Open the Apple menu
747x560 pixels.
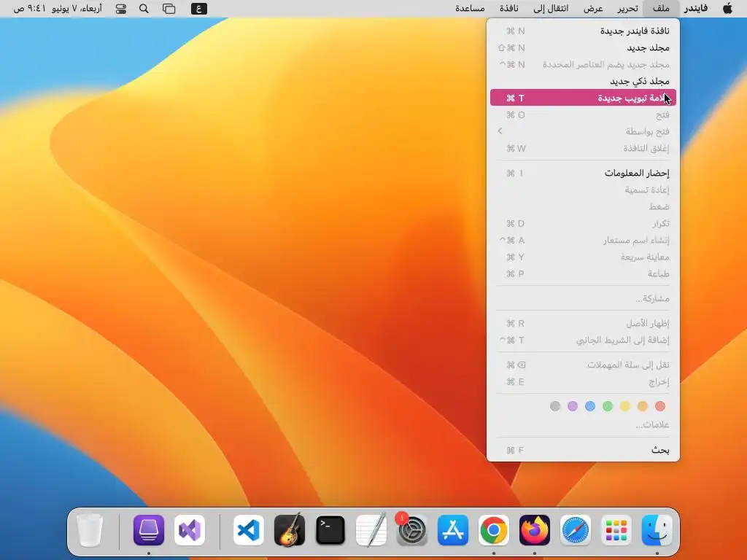point(727,9)
